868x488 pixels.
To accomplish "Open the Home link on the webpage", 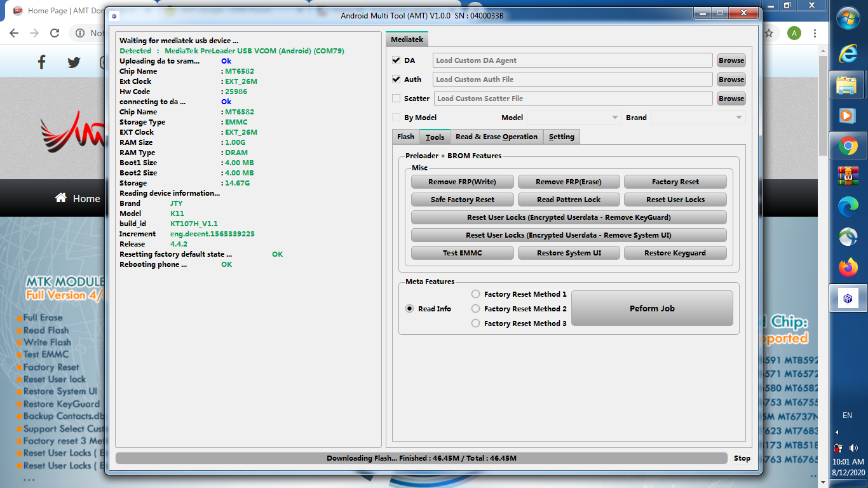I will tap(78, 198).
